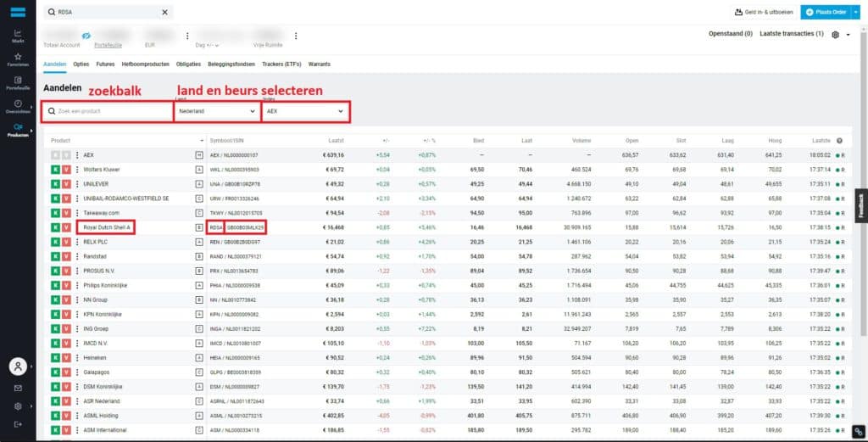
Task: Switch to the Warrants tab
Action: click(x=320, y=64)
